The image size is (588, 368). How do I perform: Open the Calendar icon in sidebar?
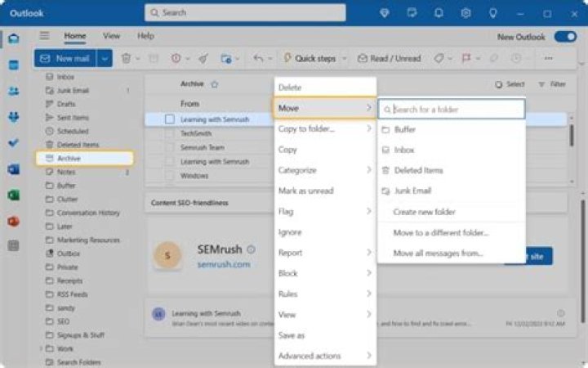[14, 65]
